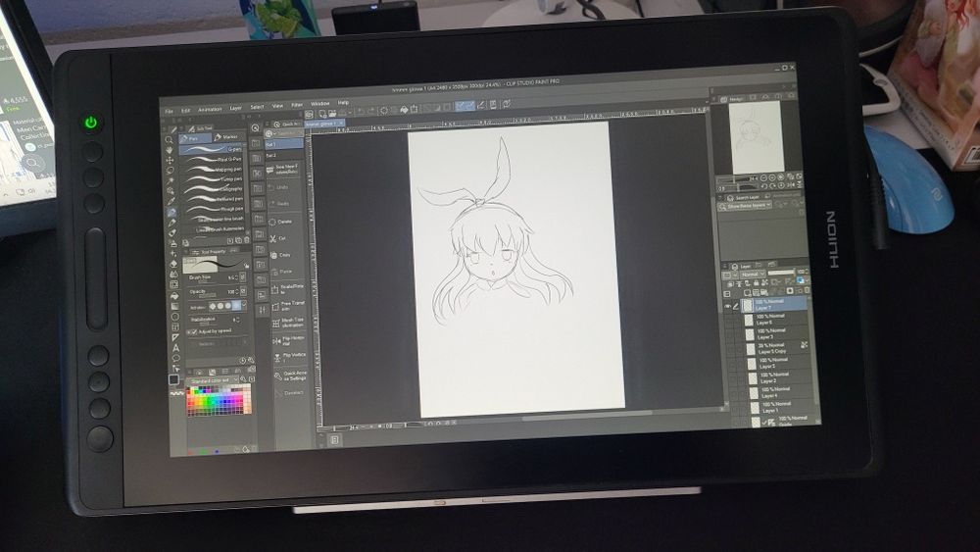
Task: Click Navigator rotate left icon
Action: tap(764, 186)
